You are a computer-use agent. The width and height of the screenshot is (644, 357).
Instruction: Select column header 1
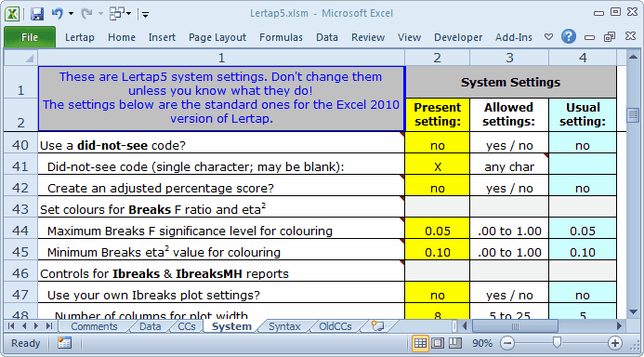(x=221, y=58)
